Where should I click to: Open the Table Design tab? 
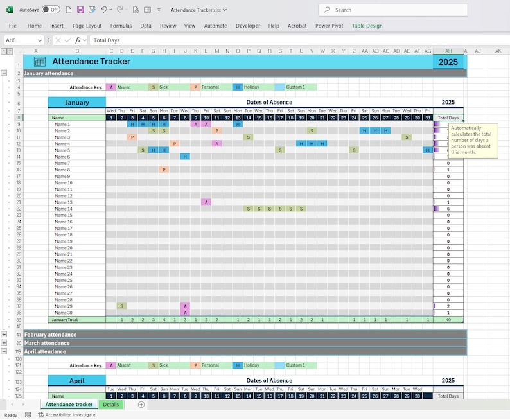(367, 26)
